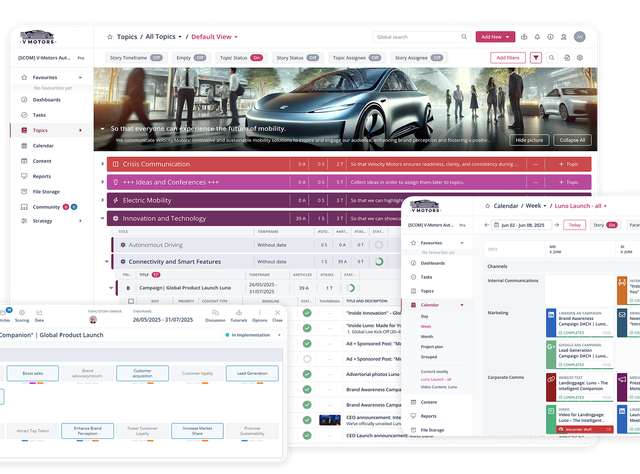Close the story detail panel

(x=277, y=315)
